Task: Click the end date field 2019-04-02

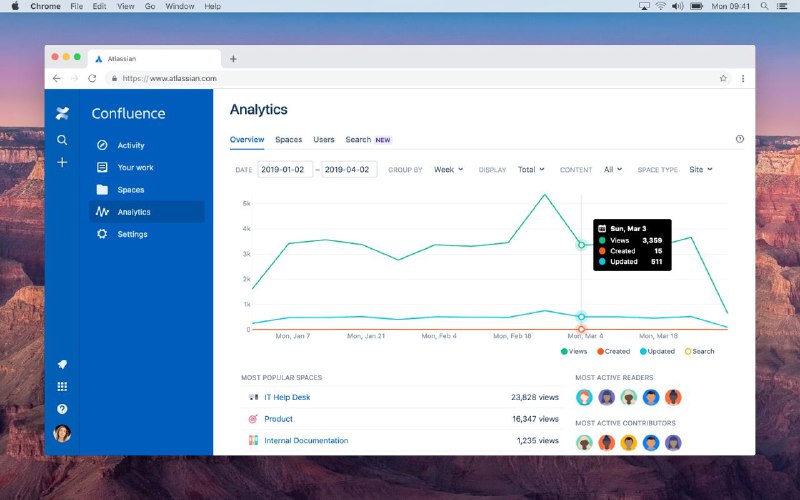Action: click(349, 169)
